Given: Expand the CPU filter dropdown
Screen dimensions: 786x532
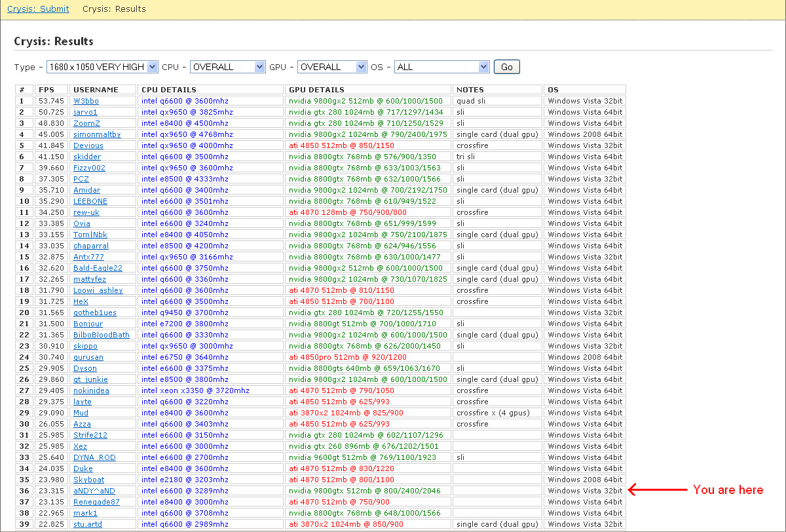Looking at the screenshot, I should coord(227,67).
